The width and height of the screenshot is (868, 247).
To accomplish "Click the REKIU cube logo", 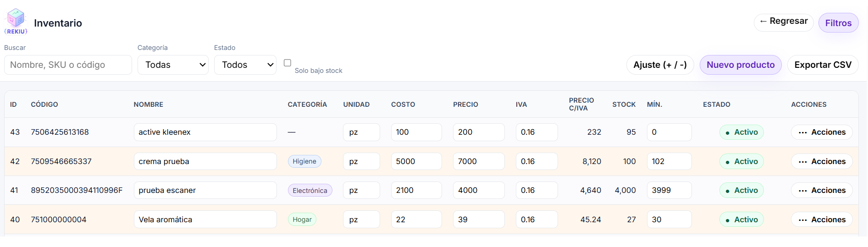I will click(16, 21).
